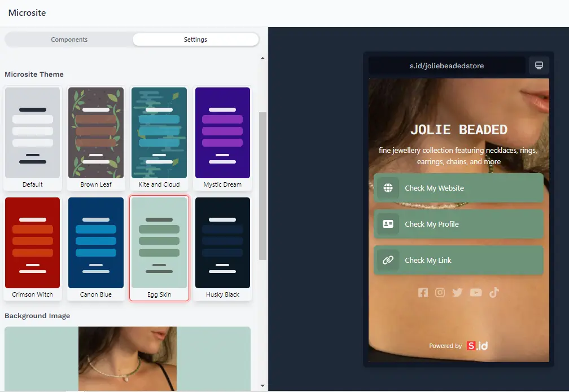Open the Facebook social icon

pyautogui.click(x=423, y=293)
